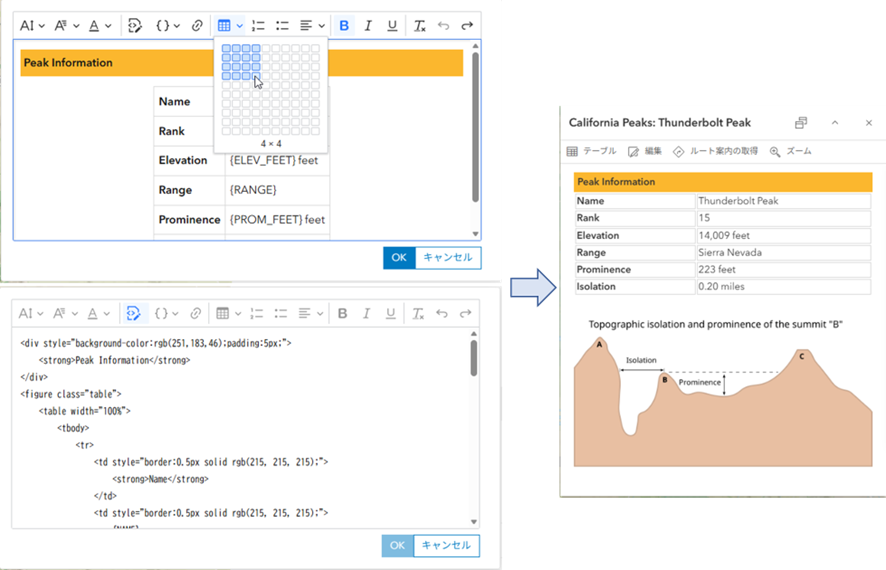Click insert link icon in top editor
The height and width of the screenshot is (570, 886).
pos(197,26)
